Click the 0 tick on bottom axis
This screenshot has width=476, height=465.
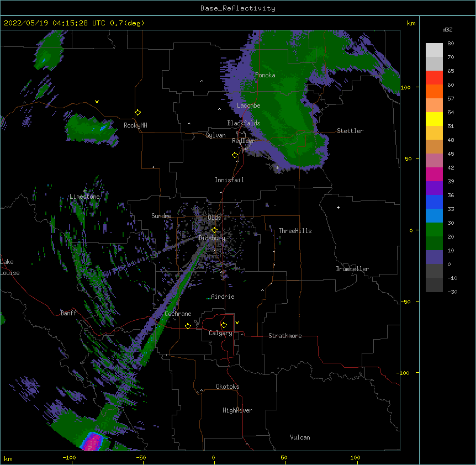point(213,457)
